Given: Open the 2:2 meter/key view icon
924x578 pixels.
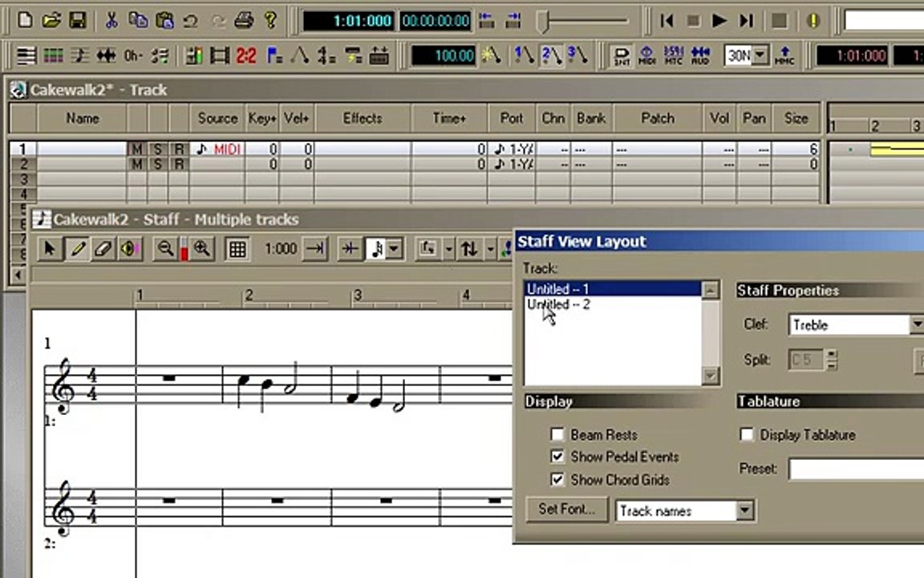Looking at the screenshot, I should [246, 56].
